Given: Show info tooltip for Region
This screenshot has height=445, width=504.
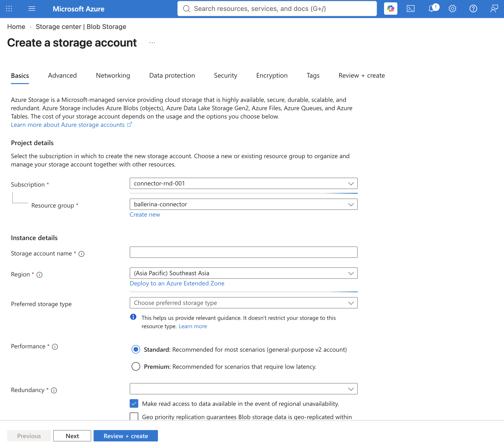Looking at the screenshot, I should (39, 275).
